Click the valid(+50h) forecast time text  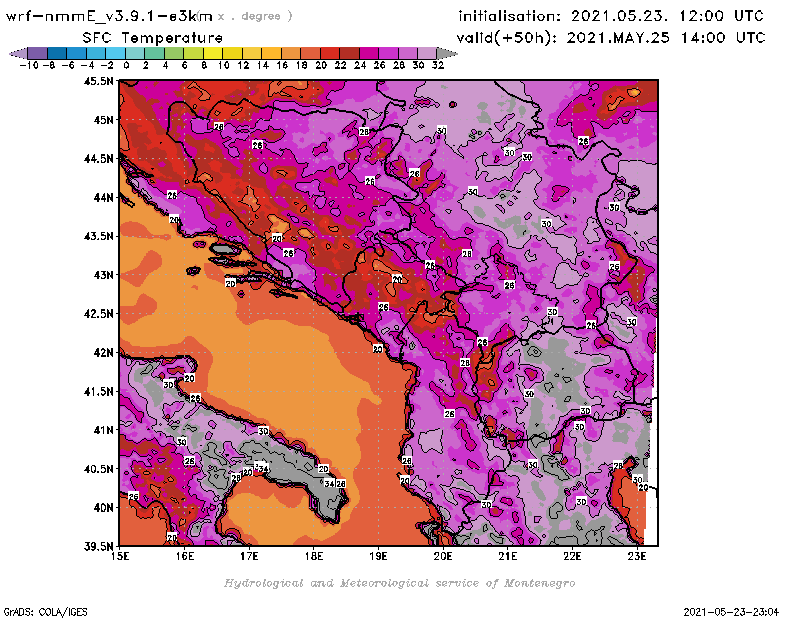pyautogui.click(x=612, y=37)
